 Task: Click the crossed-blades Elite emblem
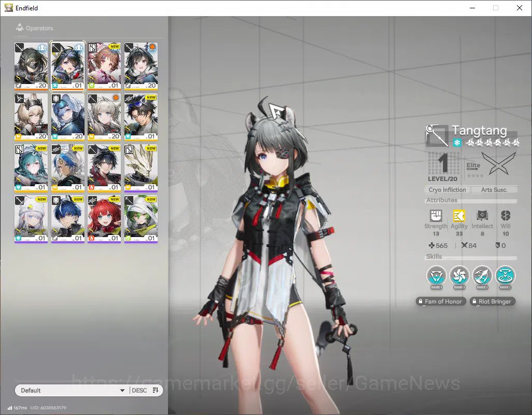pos(498,163)
